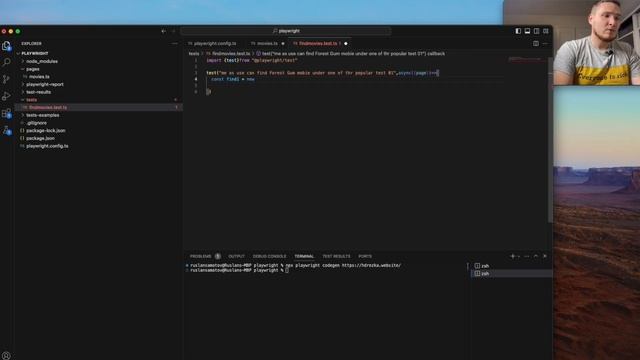Click the 'const find1 = new' code line
640x360 pixels.
click(233, 79)
